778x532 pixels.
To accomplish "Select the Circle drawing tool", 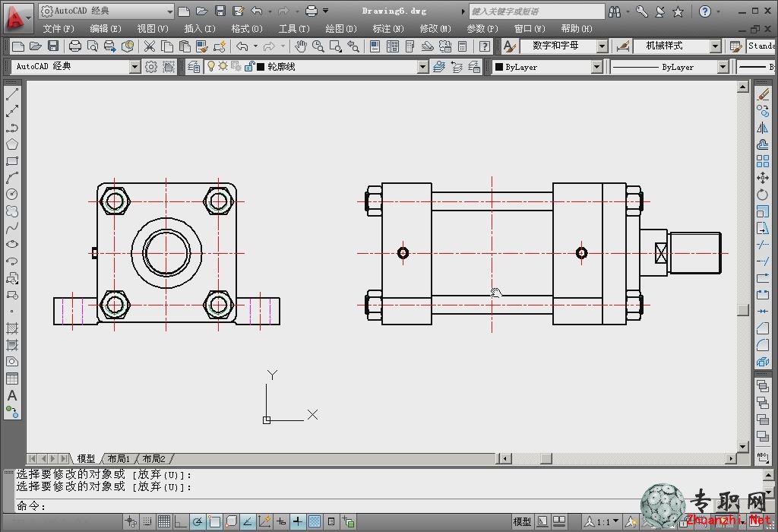I will 12,194.
